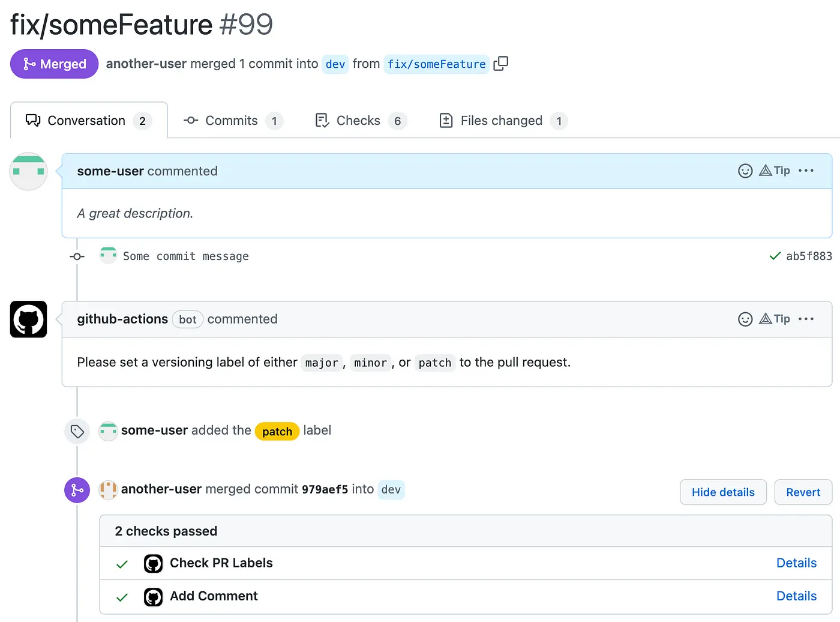Switch to the Commits tab
This screenshot has height=622, width=840.
click(x=232, y=121)
